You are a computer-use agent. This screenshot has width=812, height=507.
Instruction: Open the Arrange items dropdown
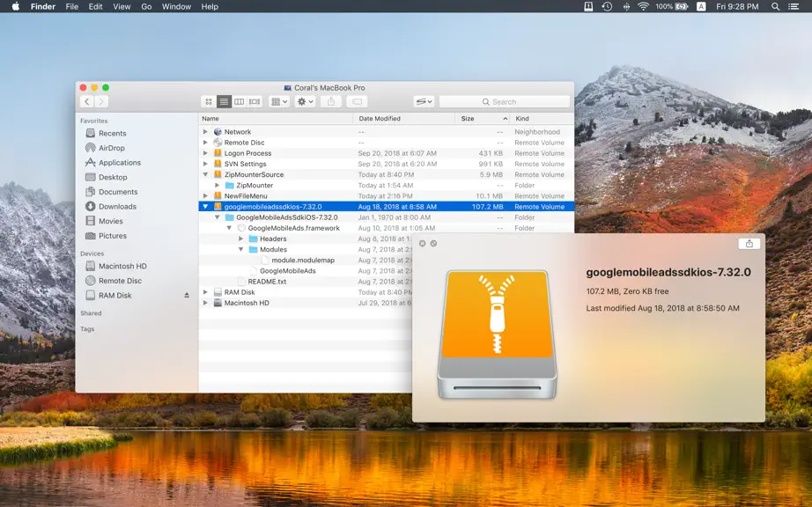point(279,102)
